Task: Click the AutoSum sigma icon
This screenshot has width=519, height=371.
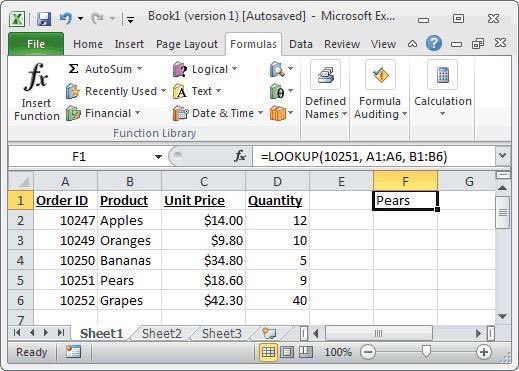Action: tap(73, 69)
